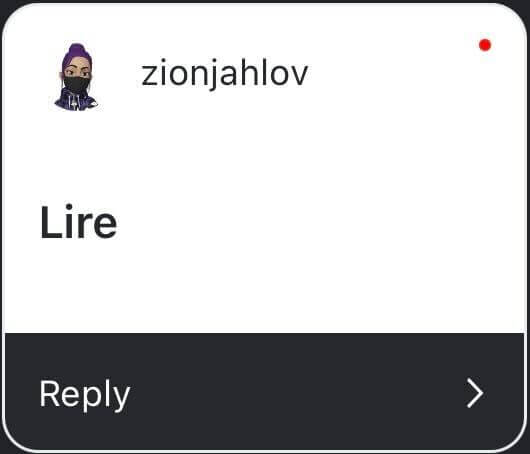Open zionjahlov's masked avatar picture
Image resolution: width=530 pixels, height=454 pixels.
pyautogui.click(x=77, y=77)
